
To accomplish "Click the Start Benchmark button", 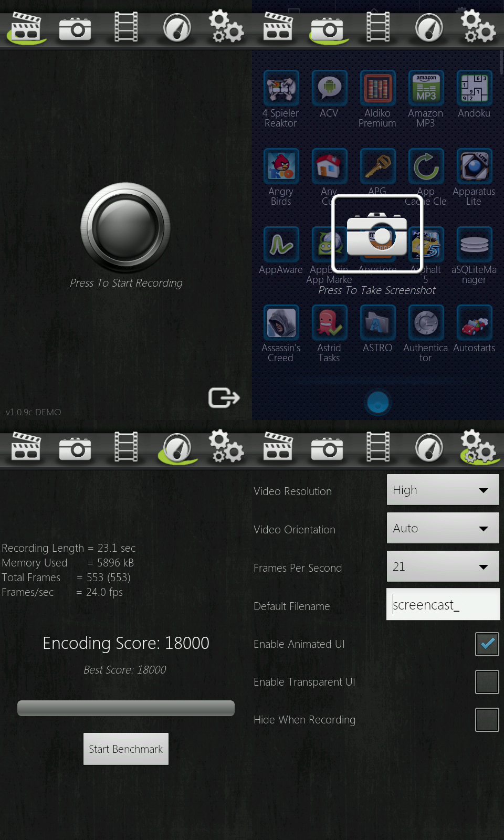I will (x=126, y=749).
